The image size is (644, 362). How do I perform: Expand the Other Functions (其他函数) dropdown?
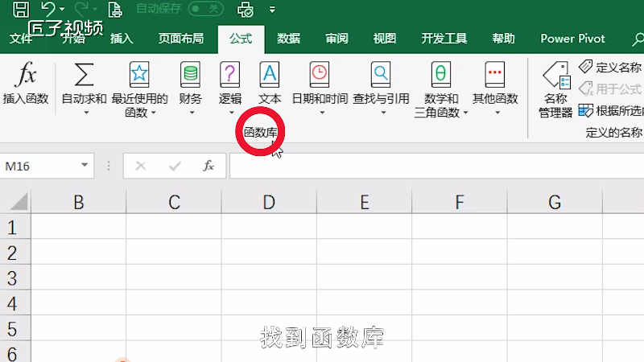(x=495, y=113)
